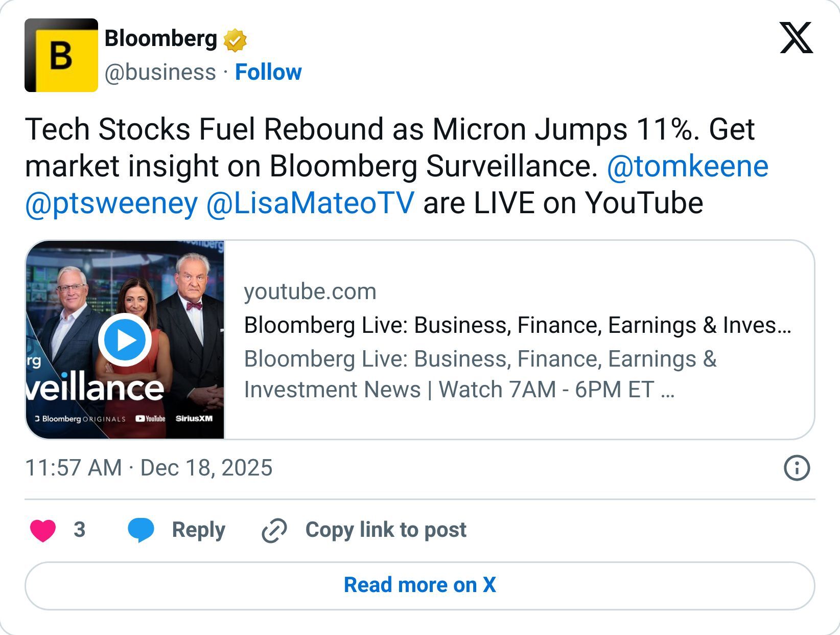
Task: Click the Read more on X button
Action: [420, 584]
